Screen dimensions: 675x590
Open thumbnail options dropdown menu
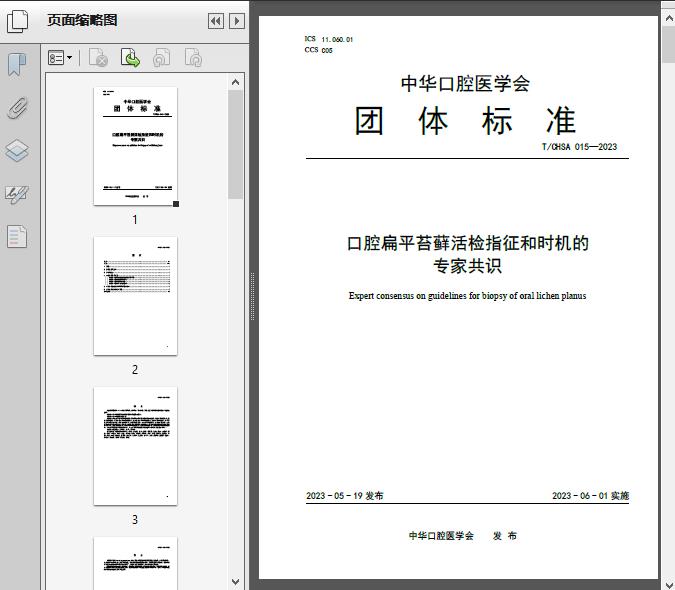[60, 58]
